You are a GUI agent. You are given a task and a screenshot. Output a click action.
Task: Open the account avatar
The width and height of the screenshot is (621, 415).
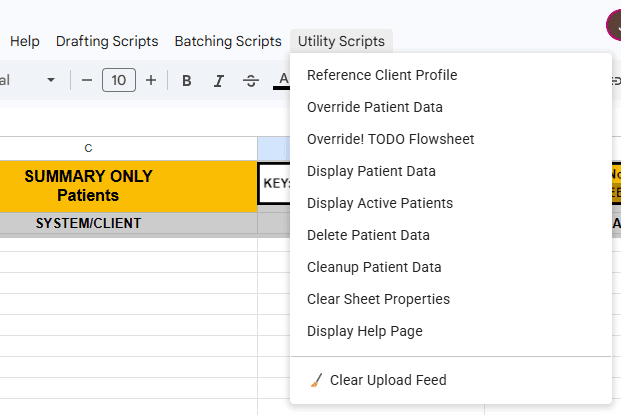coord(615,25)
